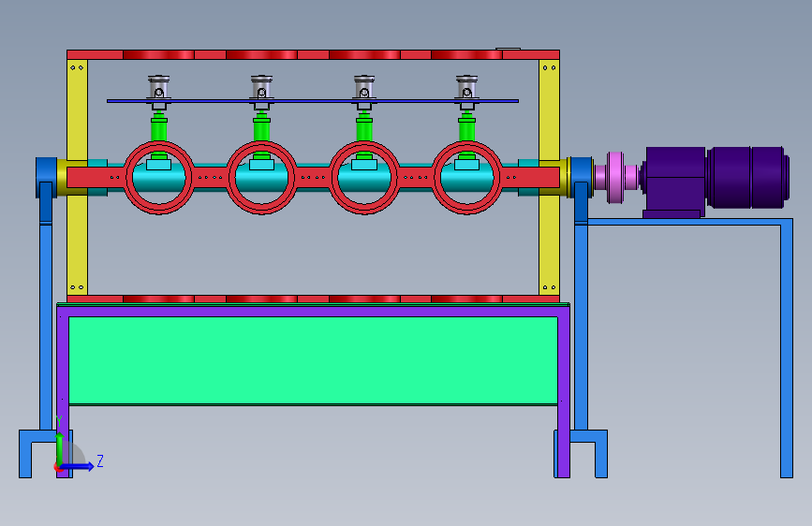Select the right yellow upright post
The height and width of the screenshot is (526, 812).
pyautogui.click(x=549, y=177)
